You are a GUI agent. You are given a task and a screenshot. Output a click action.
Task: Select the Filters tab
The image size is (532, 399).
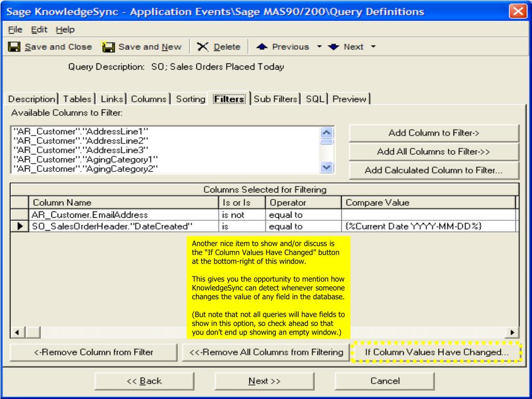[229, 99]
